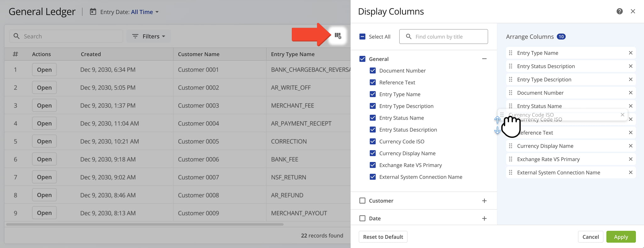Screen dimensions: 644x248
Task: Collapse the General column group
Action: point(484,59)
